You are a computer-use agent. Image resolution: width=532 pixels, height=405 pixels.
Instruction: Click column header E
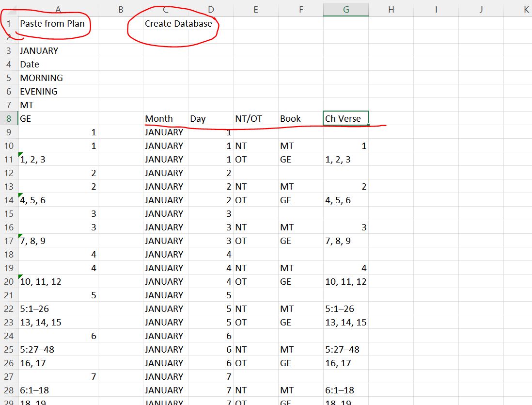[x=256, y=10]
